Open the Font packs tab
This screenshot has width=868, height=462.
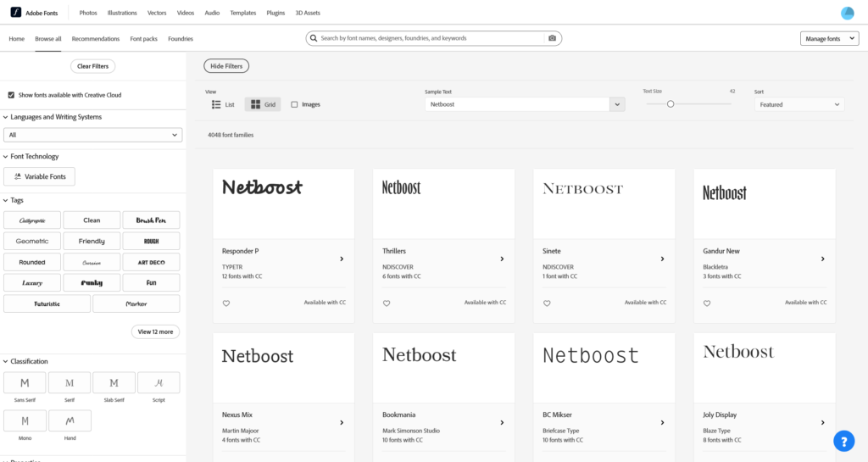143,39
